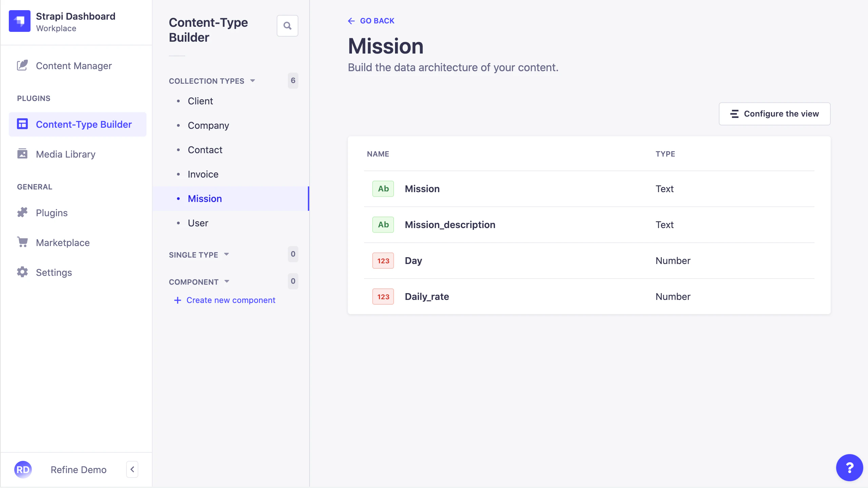The height and width of the screenshot is (488, 868).
Task: Click the Go Back arrow
Action: coord(351,21)
